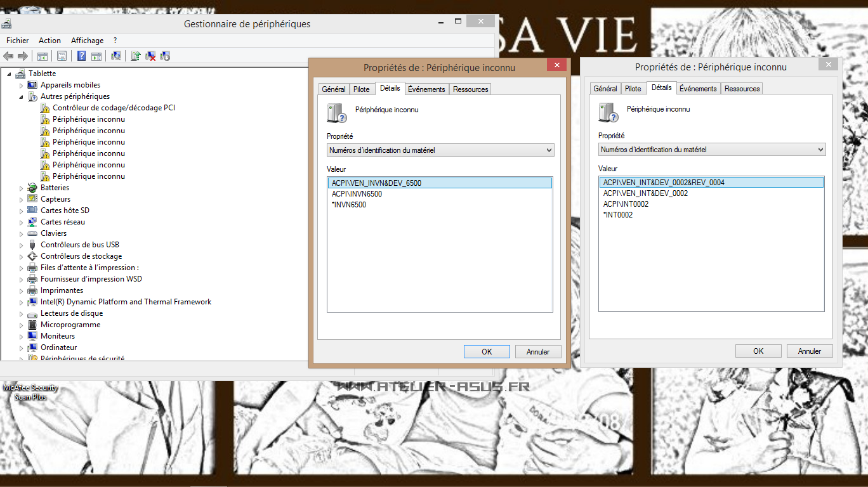The image size is (868, 487).
Task: Collapse the Autres périphériques tree node
Action: point(21,97)
